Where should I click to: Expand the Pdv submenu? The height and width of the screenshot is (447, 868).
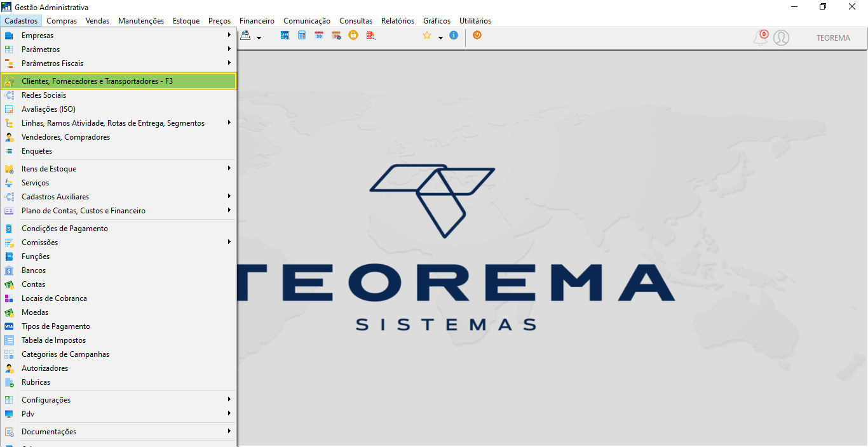(119, 414)
